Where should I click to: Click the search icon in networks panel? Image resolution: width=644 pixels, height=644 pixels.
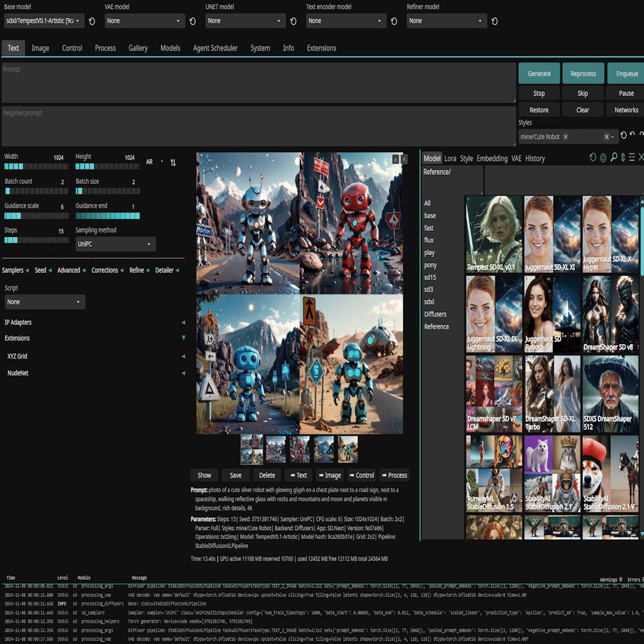pos(613,158)
